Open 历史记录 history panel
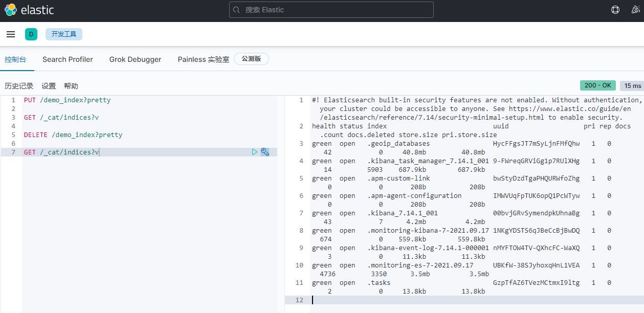 (x=19, y=86)
